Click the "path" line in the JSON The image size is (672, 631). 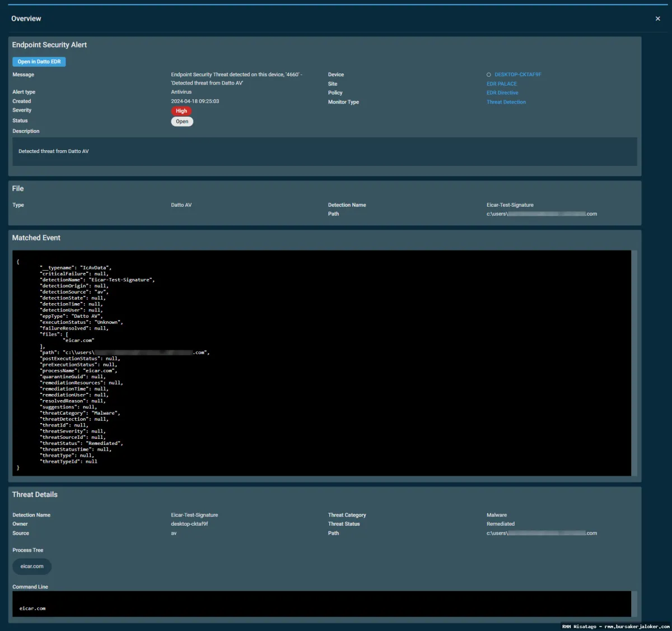pyautogui.click(x=125, y=352)
